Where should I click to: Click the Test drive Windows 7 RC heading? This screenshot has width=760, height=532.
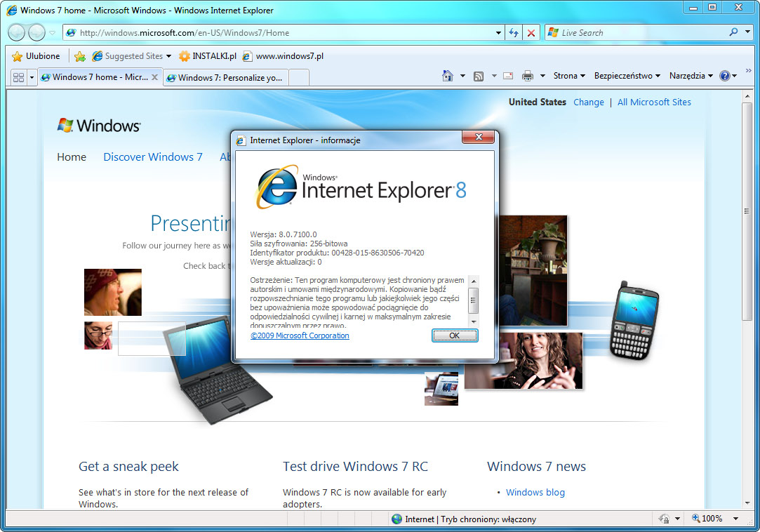[x=355, y=467]
